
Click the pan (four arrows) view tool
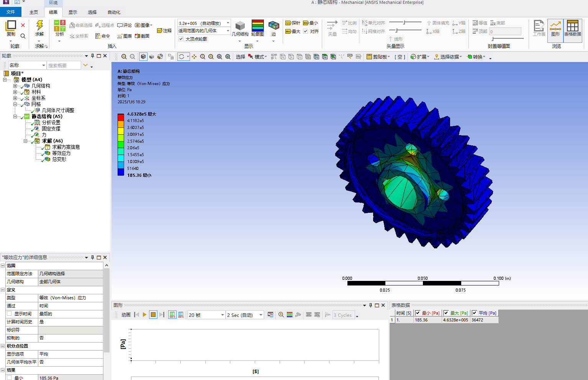(x=194, y=57)
